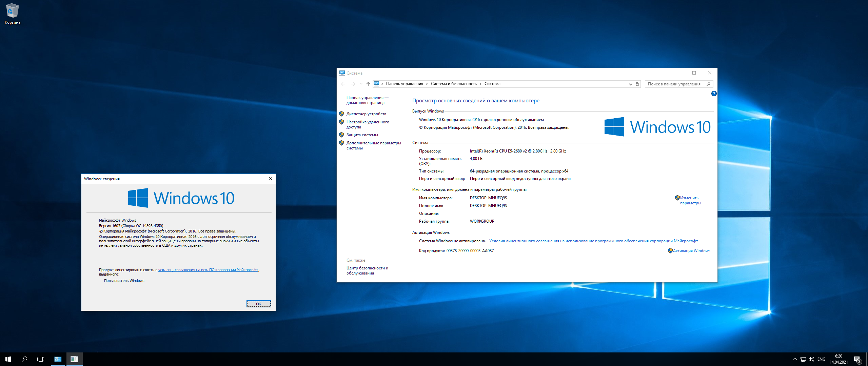Open Панель управления домашняя страница link
The height and width of the screenshot is (366, 868).
(367, 100)
